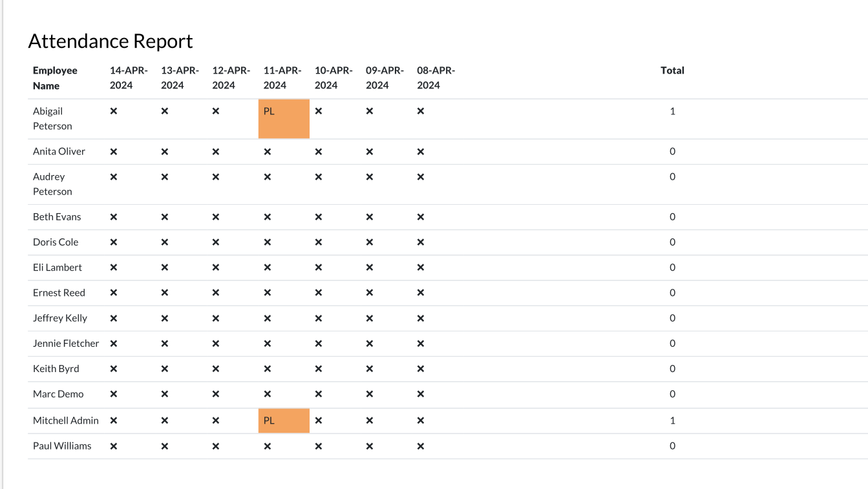
Task: Click the 08-APR-2024 date column header
Action: coord(429,78)
